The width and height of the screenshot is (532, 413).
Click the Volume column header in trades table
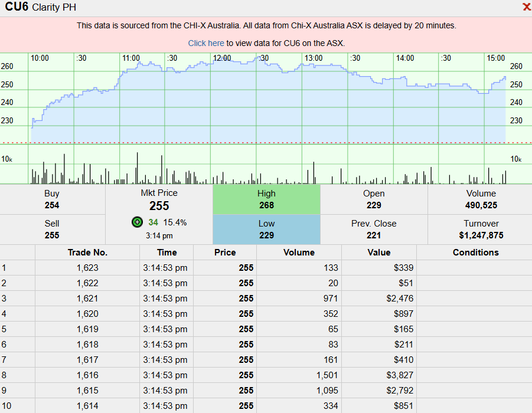299,253
